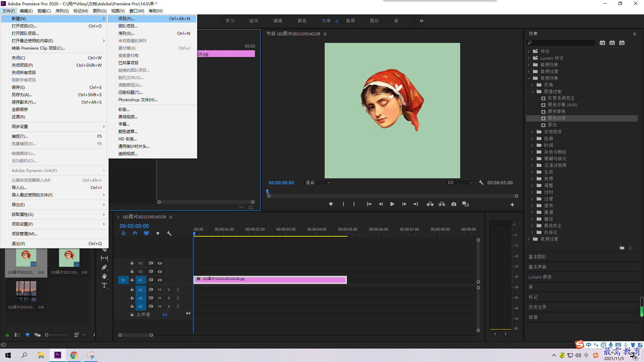Click Step Back one frame button
644x362 pixels.
tap(381, 204)
